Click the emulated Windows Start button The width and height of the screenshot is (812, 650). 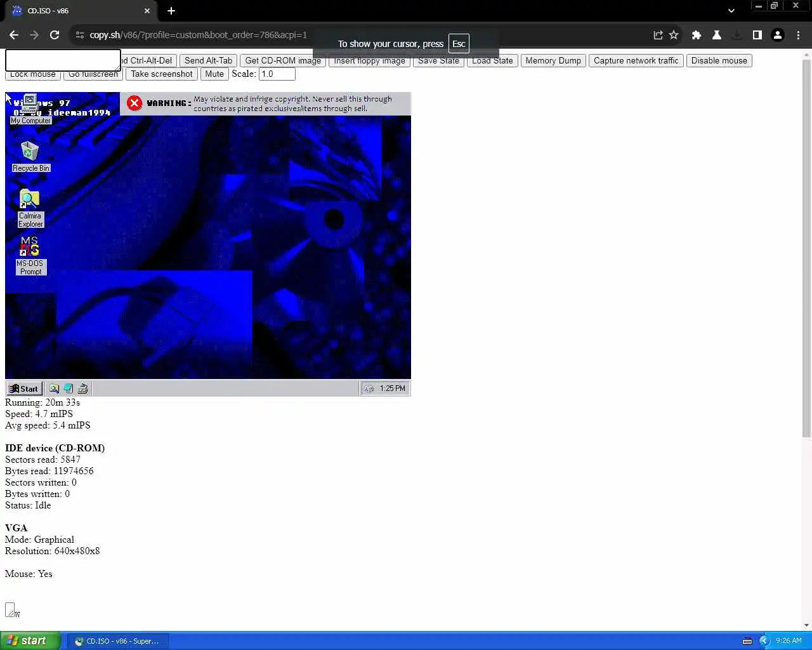point(24,388)
